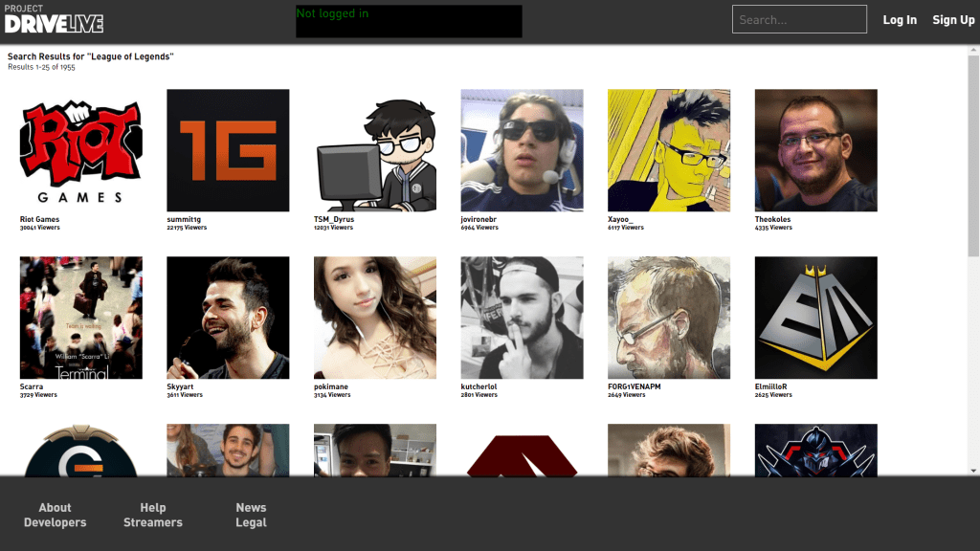
Task: Open Theokoles channel picture
Action: point(815,150)
